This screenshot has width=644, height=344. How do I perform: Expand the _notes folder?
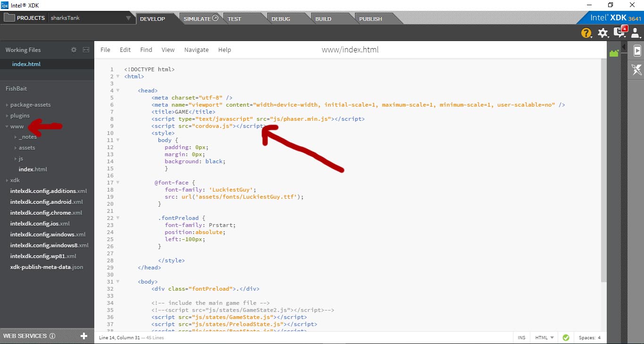pos(16,137)
